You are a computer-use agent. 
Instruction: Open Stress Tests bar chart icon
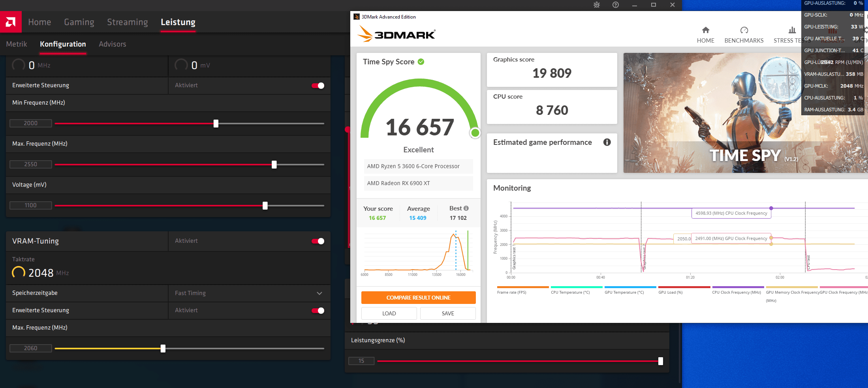(792, 30)
